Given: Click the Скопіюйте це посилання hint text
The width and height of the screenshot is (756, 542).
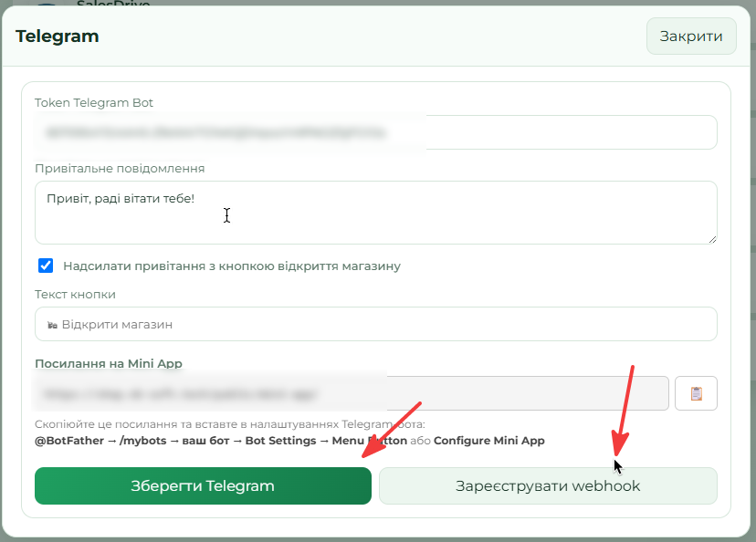Looking at the screenshot, I should point(229,424).
